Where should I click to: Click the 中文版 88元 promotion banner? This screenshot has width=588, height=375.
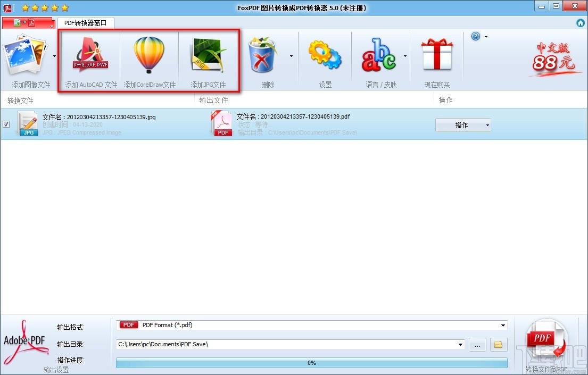click(554, 58)
